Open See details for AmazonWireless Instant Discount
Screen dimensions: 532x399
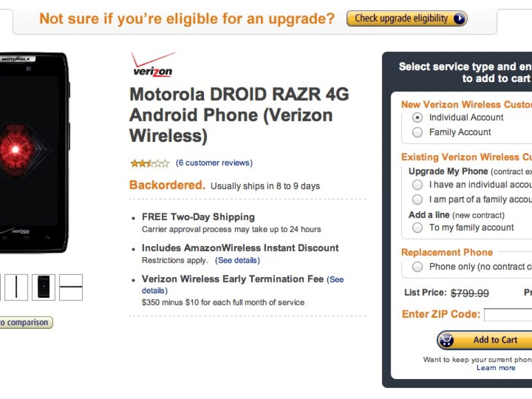pos(237,261)
